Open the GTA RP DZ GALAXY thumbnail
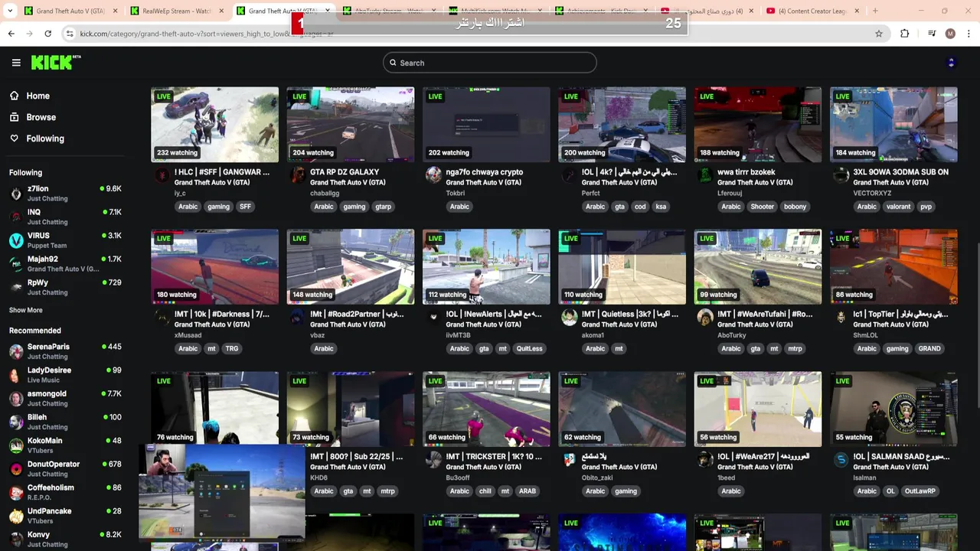Screen dimensions: 980x551 (x=351, y=124)
